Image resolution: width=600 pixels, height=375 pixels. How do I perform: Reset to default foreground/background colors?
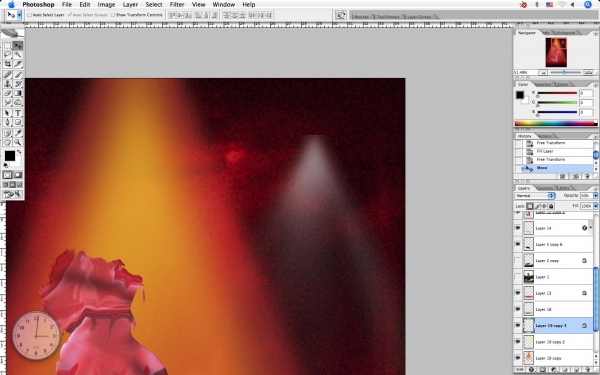click(x=5, y=165)
